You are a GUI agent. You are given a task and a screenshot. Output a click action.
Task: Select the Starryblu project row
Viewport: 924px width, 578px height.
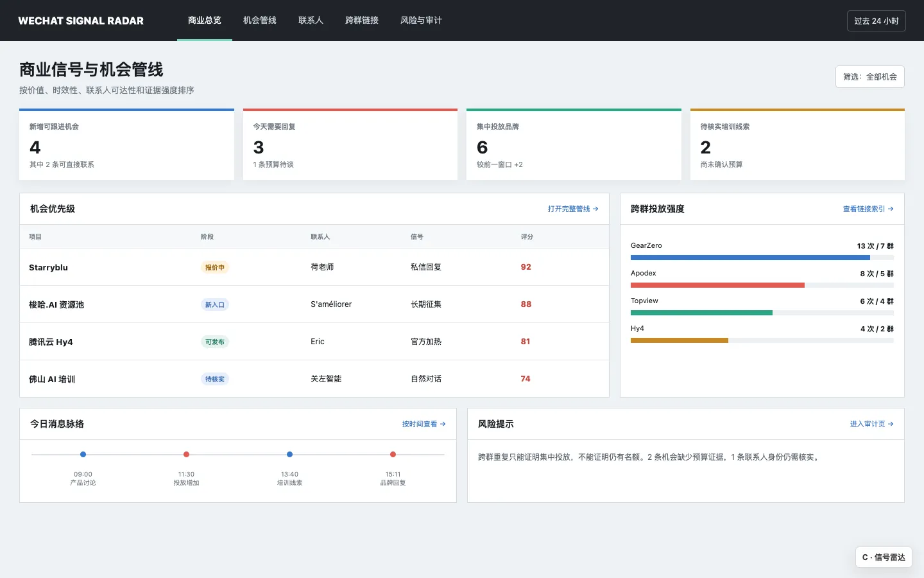click(x=314, y=267)
